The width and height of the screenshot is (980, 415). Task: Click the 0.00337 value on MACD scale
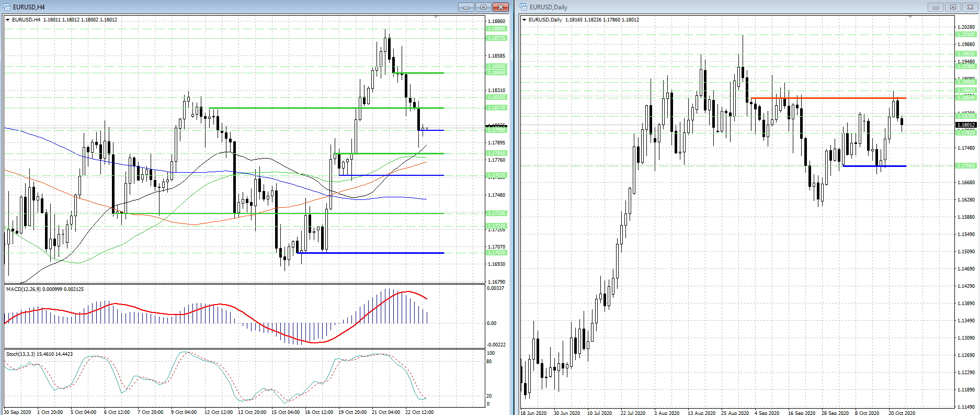point(496,288)
